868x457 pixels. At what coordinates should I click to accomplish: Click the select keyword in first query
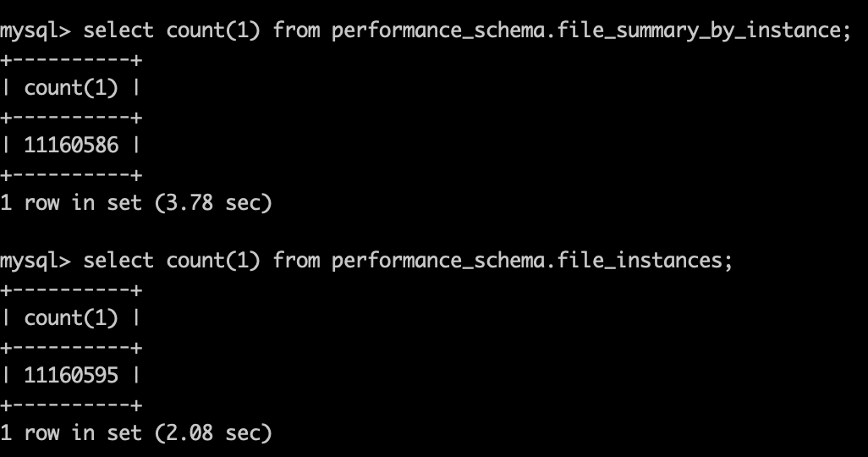[x=118, y=31]
